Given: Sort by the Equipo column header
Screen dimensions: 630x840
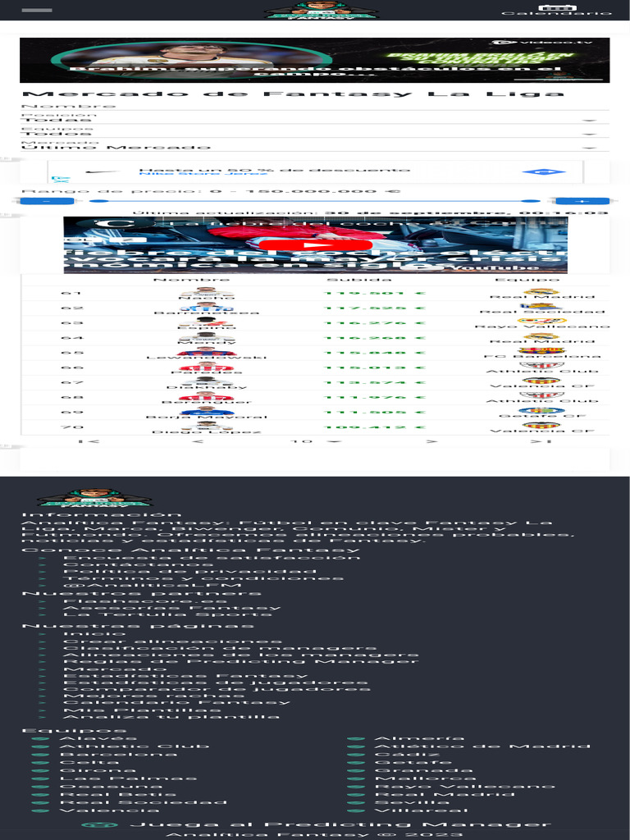Looking at the screenshot, I should tap(527, 280).
